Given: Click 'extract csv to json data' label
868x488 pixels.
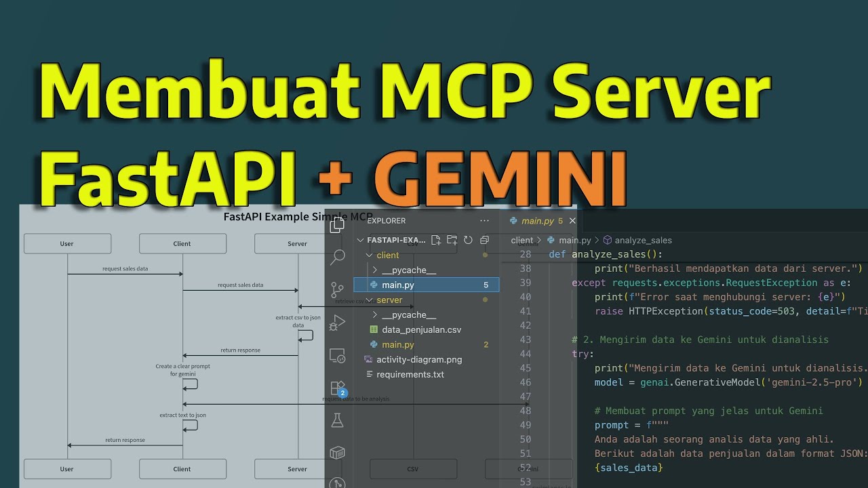Looking at the screenshot, I should [298, 321].
